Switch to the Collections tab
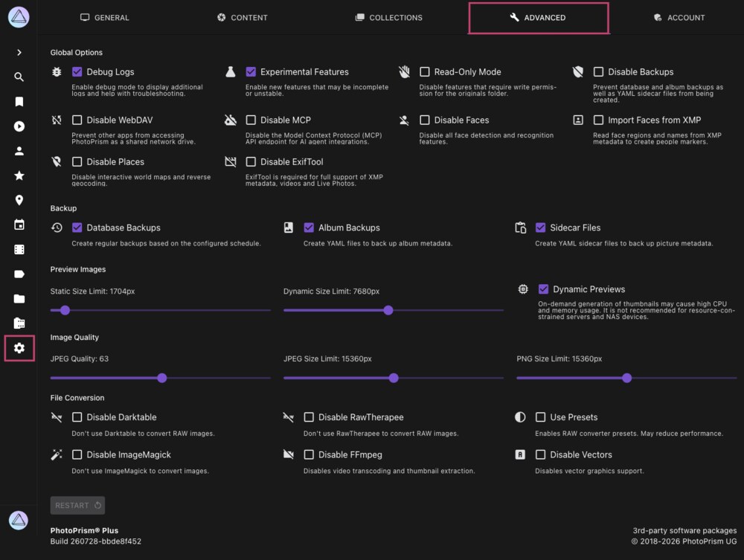Image resolution: width=744 pixels, height=560 pixels. coord(388,18)
